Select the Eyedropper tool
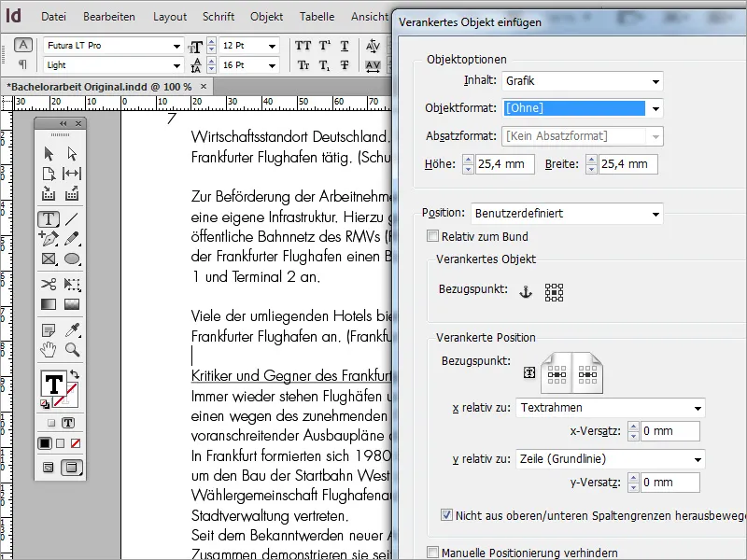Image resolution: width=747 pixels, height=560 pixels. click(73, 329)
